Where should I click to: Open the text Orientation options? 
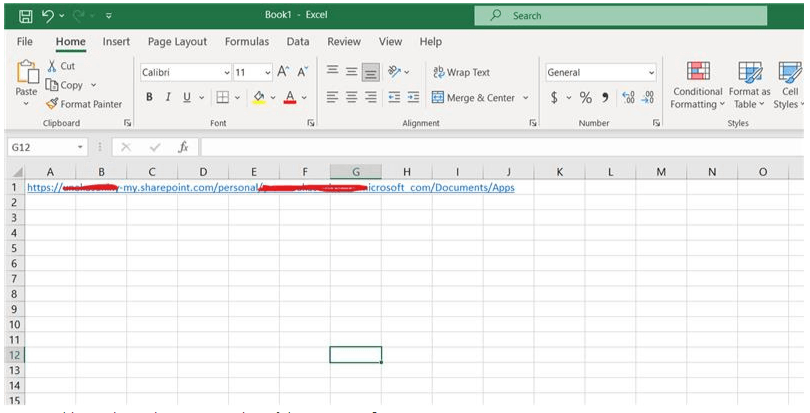click(398, 72)
